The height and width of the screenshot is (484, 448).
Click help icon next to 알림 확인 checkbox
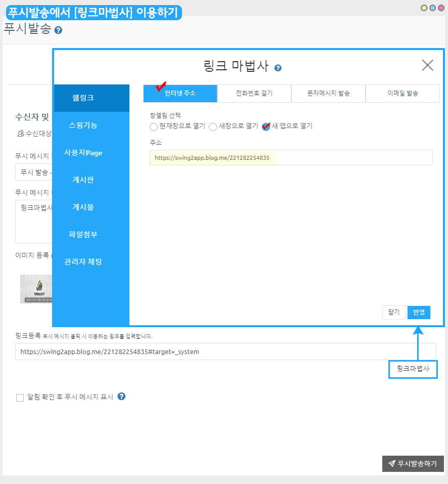pos(121,397)
